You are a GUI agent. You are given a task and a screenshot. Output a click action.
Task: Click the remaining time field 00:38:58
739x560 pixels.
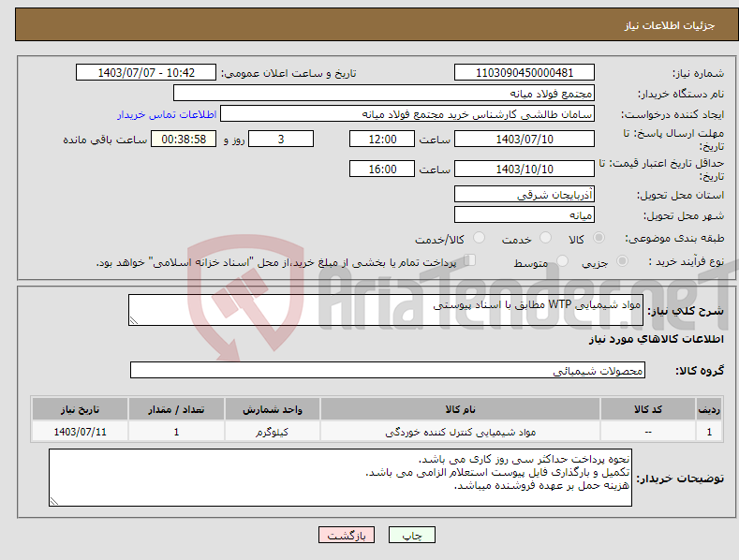click(184, 139)
